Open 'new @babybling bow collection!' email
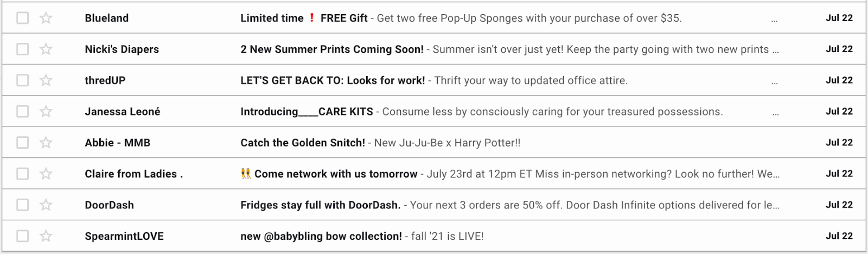Viewport: 868px width, 254px height. click(x=321, y=236)
